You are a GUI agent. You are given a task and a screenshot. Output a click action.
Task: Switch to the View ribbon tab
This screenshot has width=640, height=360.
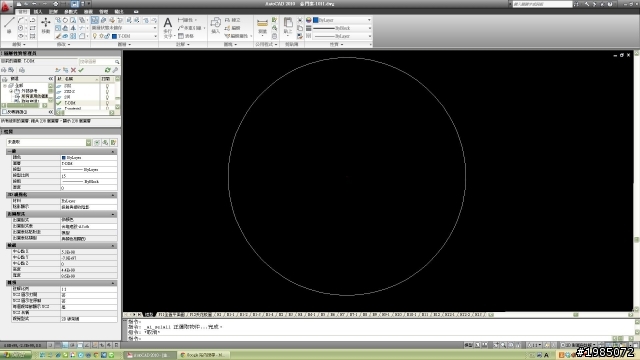(x=88, y=12)
